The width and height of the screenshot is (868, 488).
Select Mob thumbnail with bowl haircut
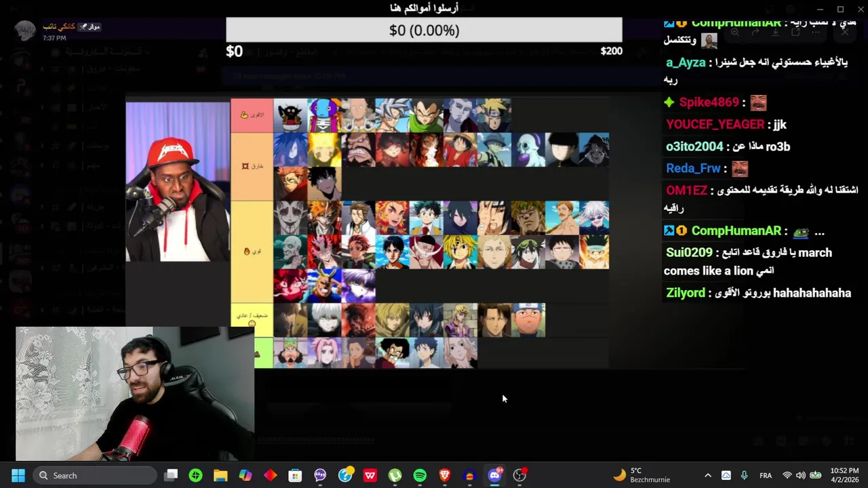561,149
